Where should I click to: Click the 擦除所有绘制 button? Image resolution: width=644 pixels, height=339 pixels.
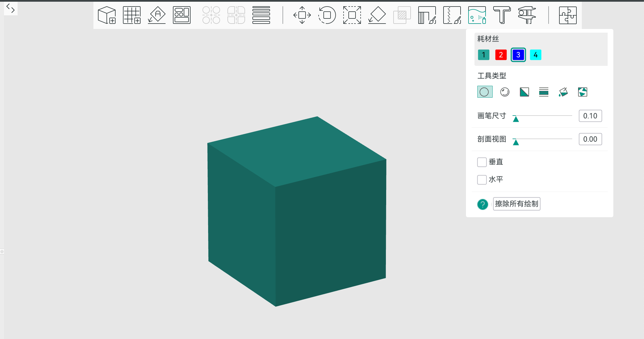(517, 204)
